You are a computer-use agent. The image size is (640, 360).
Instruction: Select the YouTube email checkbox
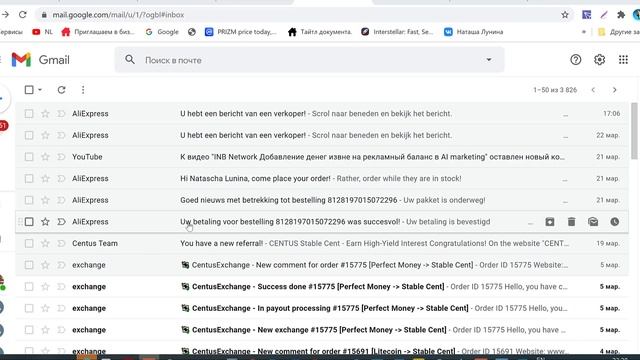point(29,157)
